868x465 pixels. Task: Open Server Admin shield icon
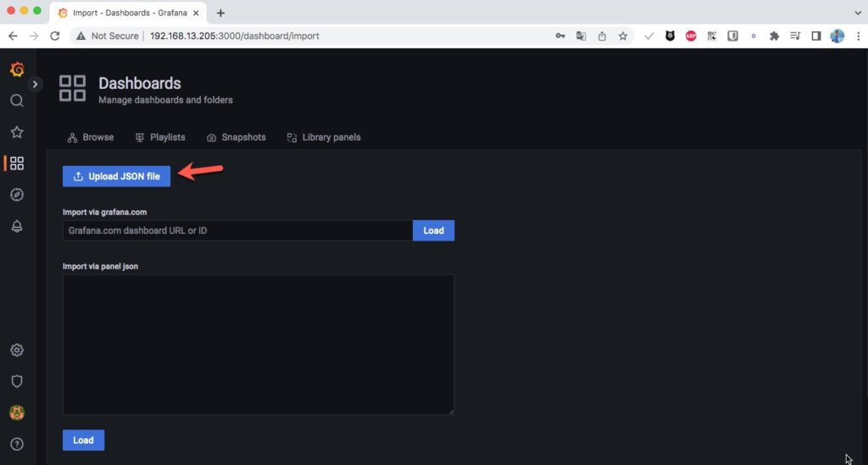coord(17,381)
